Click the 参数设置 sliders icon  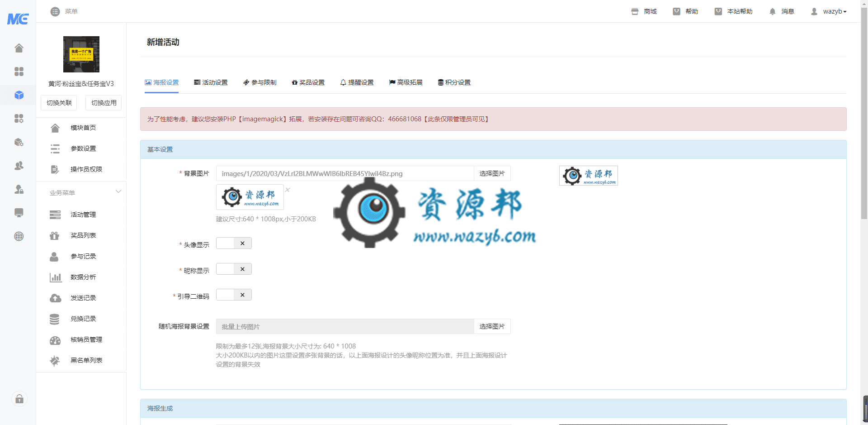tap(55, 149)
